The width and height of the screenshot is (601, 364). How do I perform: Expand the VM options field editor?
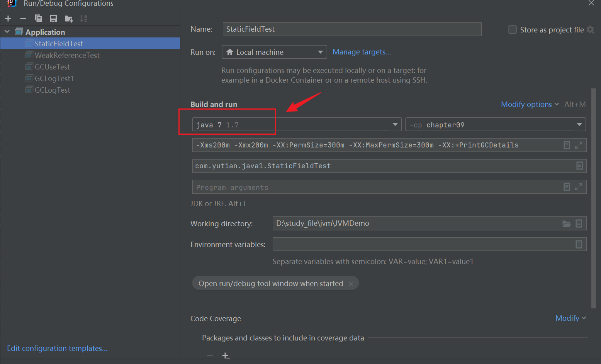578,145
